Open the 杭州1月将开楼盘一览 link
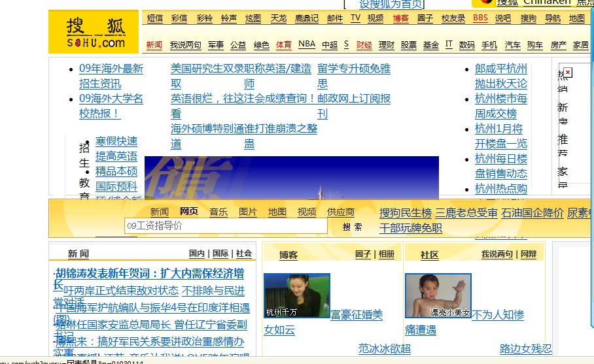 (501, 136)
